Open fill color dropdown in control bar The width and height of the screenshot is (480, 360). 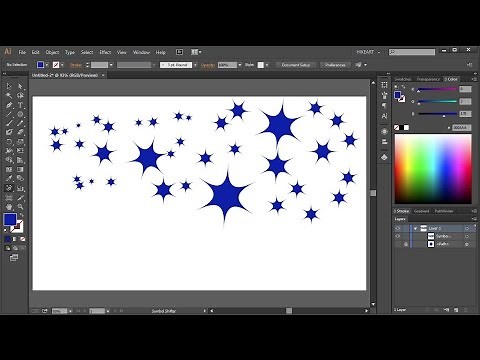coord(47,65)
